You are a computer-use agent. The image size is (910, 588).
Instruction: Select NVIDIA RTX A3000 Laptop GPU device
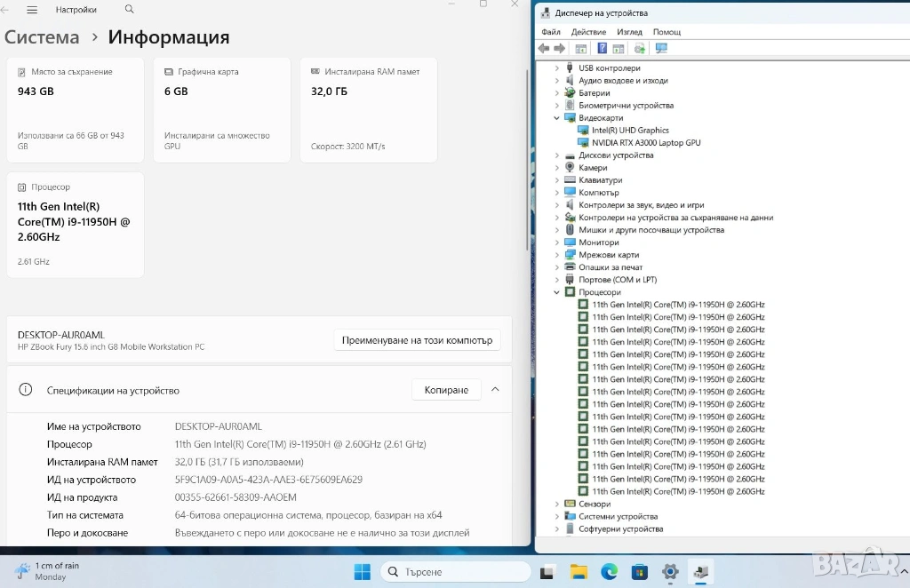646,143
